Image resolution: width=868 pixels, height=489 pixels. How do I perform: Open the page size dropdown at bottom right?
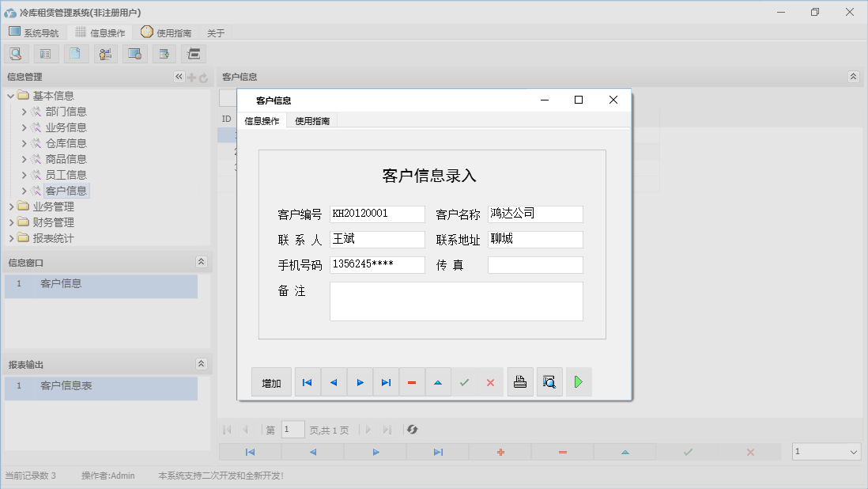(826, 449)
